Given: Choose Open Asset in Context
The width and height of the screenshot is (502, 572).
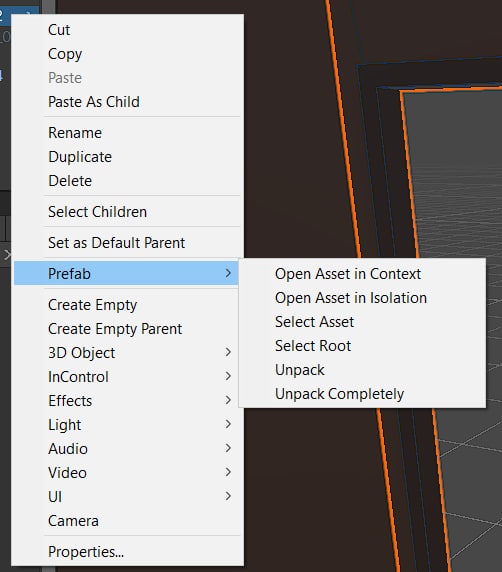Looking at the screenshot, I should point(362,274).
